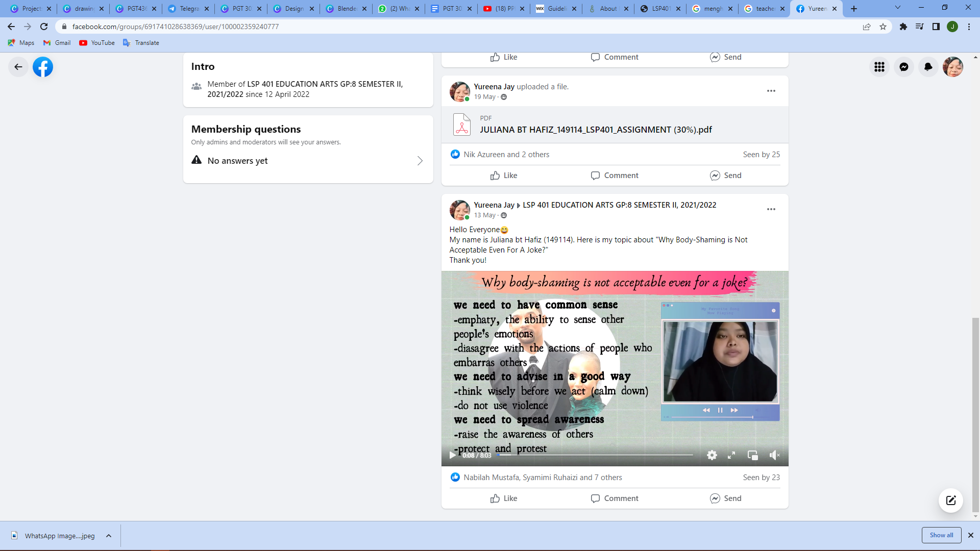Open picture-in-picture for the video
This screenshot has width=980, height=551.
pos(752,455)
